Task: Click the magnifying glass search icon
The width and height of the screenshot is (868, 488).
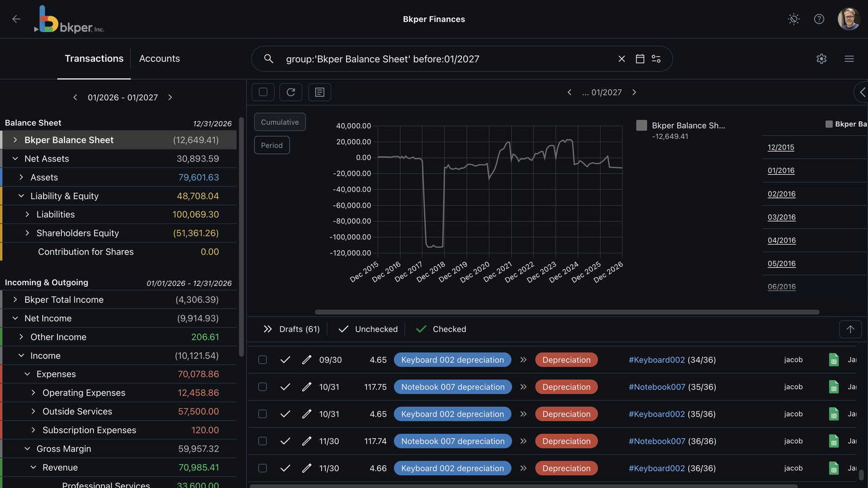Action: pyautogui.click(x=269, y=59)
